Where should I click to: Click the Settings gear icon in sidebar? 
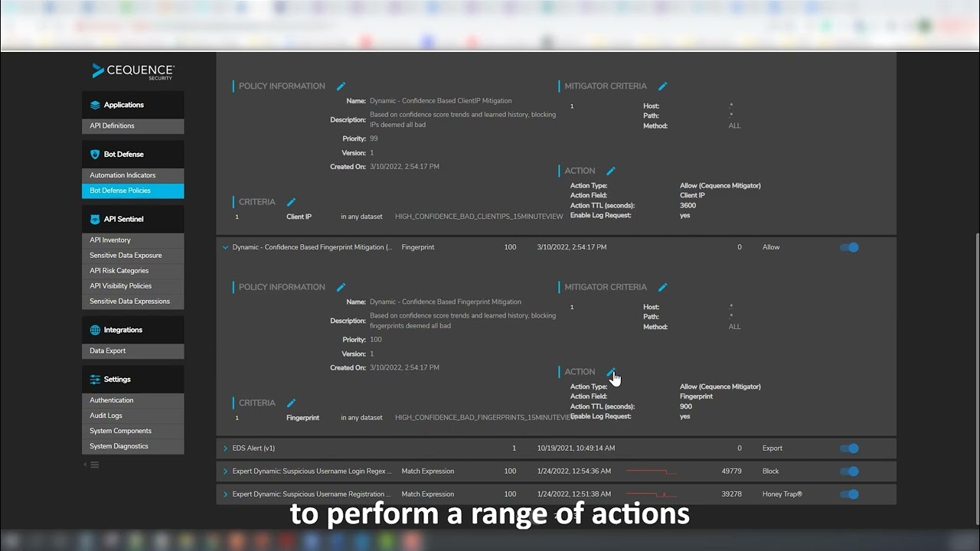coord(93,379)
